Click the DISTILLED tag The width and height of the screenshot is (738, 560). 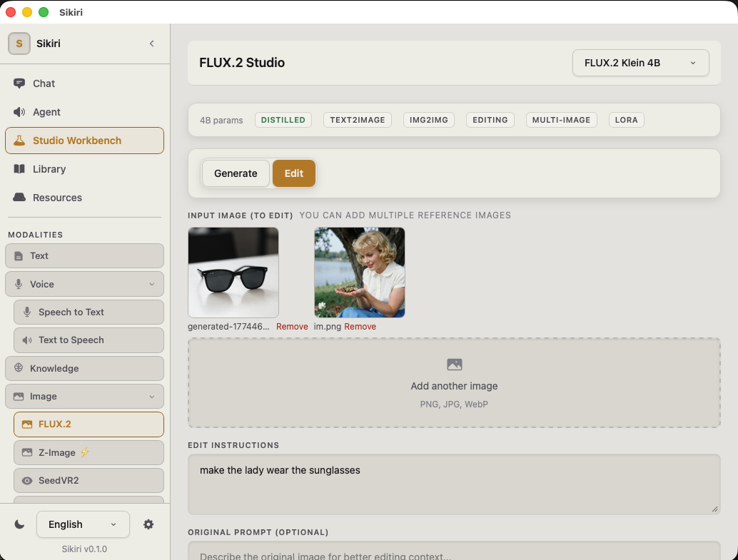pos(283,120)
